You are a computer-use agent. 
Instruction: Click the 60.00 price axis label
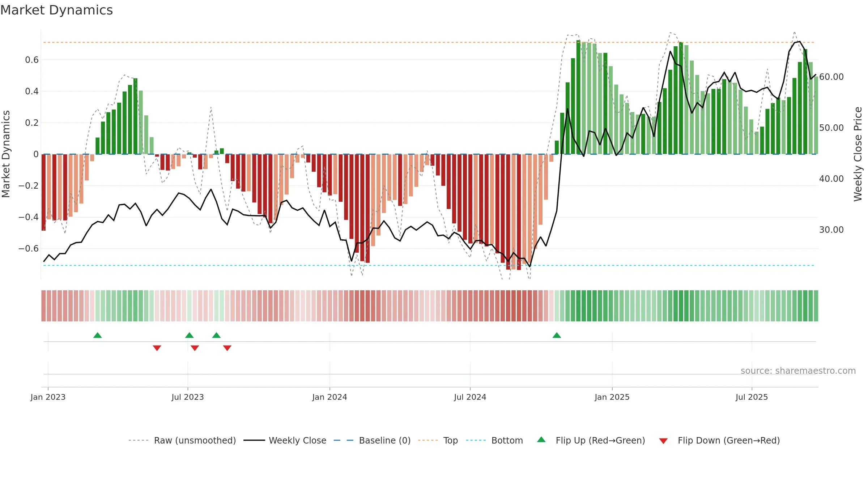831,77
